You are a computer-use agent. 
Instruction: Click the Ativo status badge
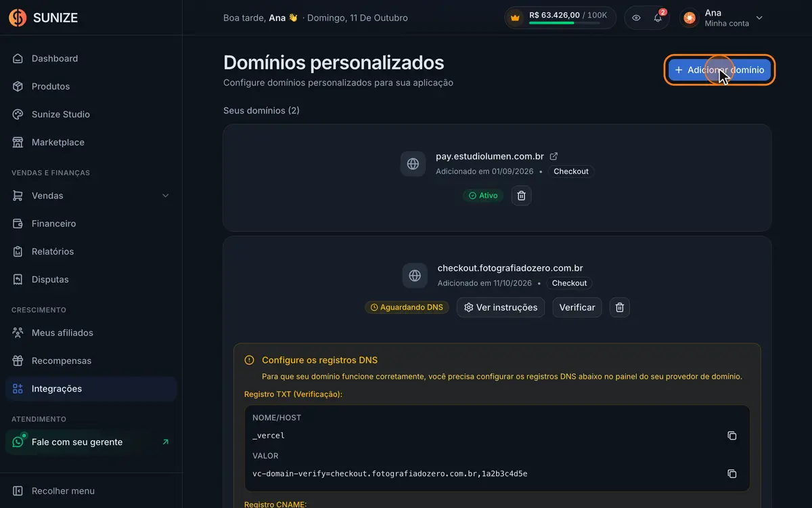click(x=483, y=196)
